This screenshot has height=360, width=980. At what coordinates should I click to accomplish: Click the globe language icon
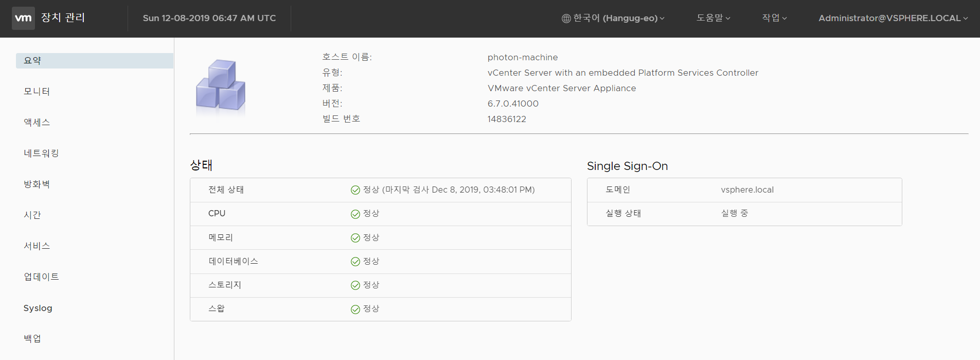point(566,19)
